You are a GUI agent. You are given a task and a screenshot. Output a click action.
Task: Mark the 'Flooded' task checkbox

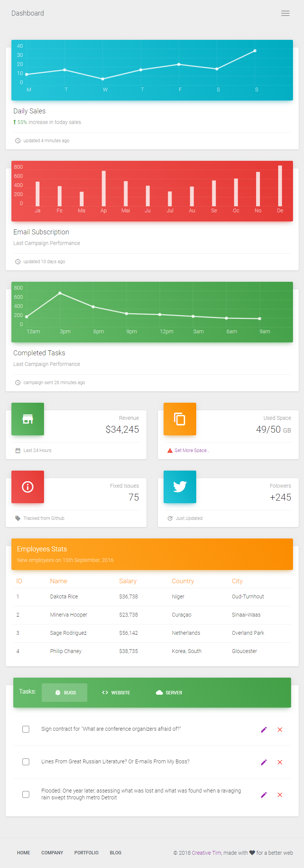pos(26,794)
